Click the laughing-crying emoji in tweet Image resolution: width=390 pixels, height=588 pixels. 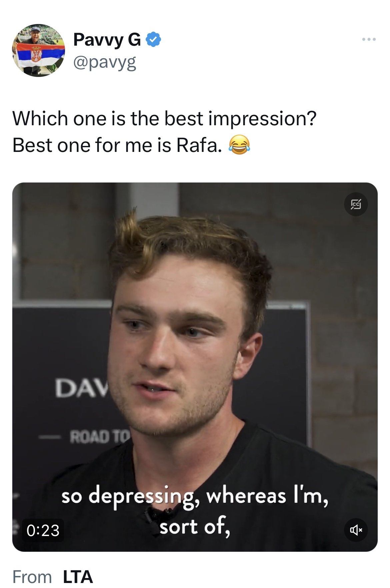[x=239, y=145]
